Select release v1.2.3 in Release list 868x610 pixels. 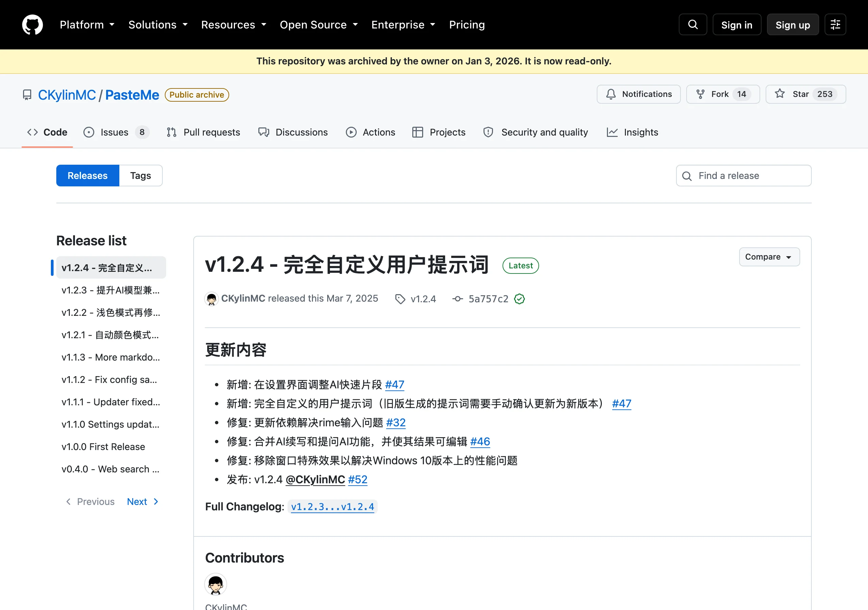click(x=111, y=290)
